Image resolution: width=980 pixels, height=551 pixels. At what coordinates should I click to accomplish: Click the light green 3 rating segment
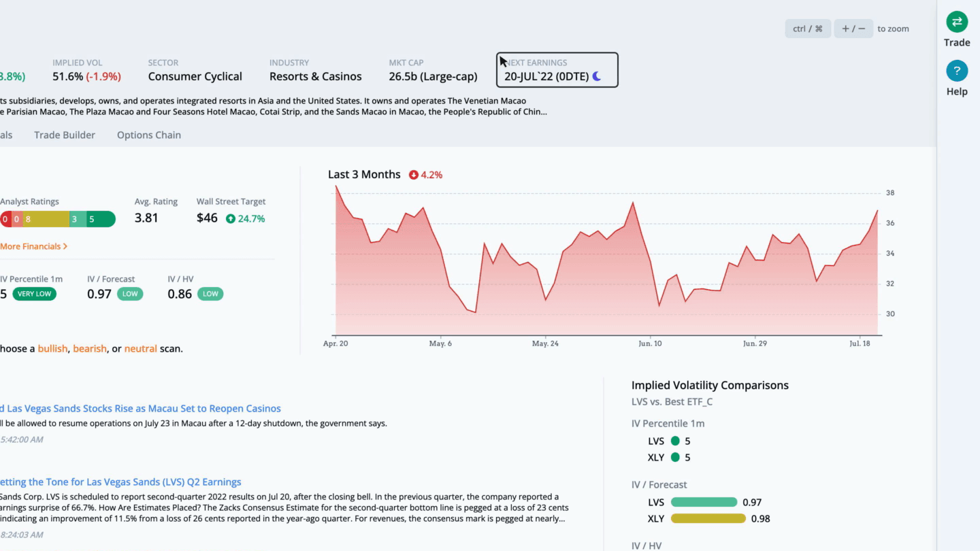coord(78,219)
